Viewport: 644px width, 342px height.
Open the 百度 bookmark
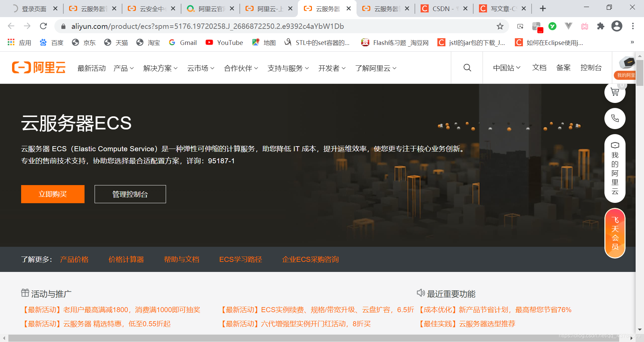tap(52, 43)
